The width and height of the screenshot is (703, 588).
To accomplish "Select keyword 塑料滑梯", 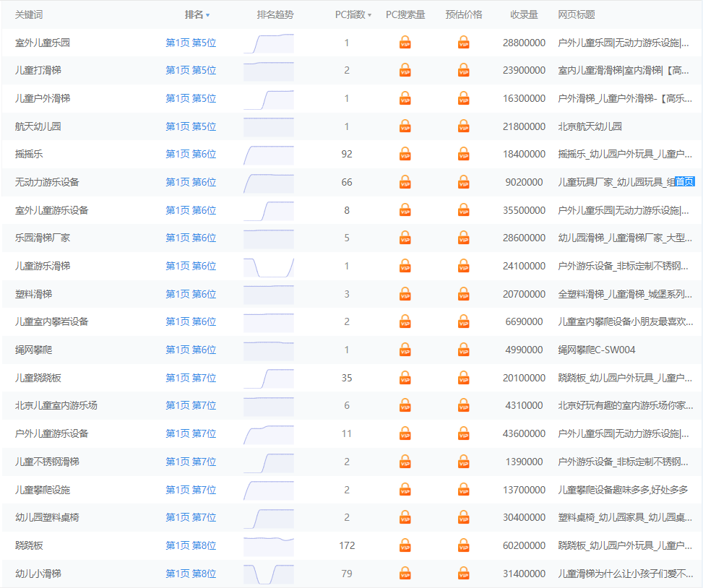I will coord(34,294).
